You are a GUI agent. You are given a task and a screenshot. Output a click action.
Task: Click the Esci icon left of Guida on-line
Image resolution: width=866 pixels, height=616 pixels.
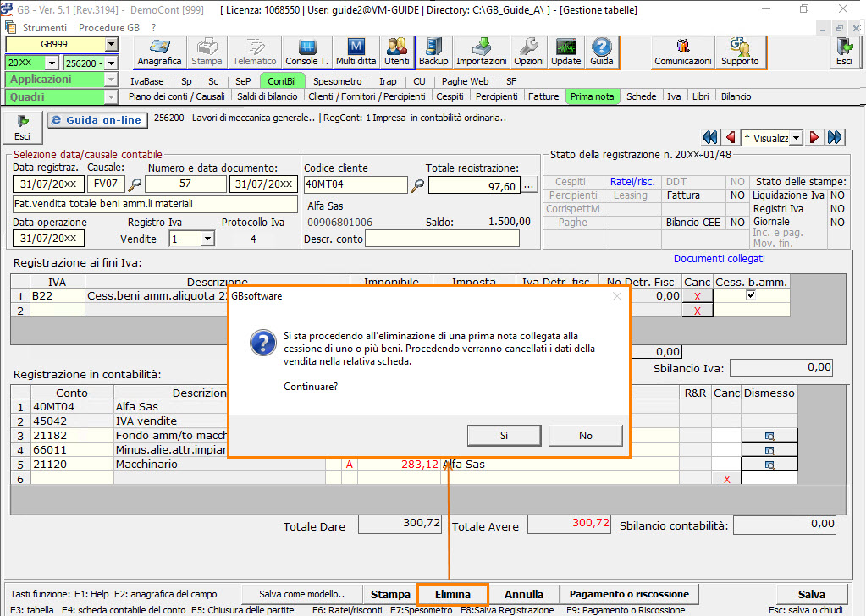tap(23, 128)
